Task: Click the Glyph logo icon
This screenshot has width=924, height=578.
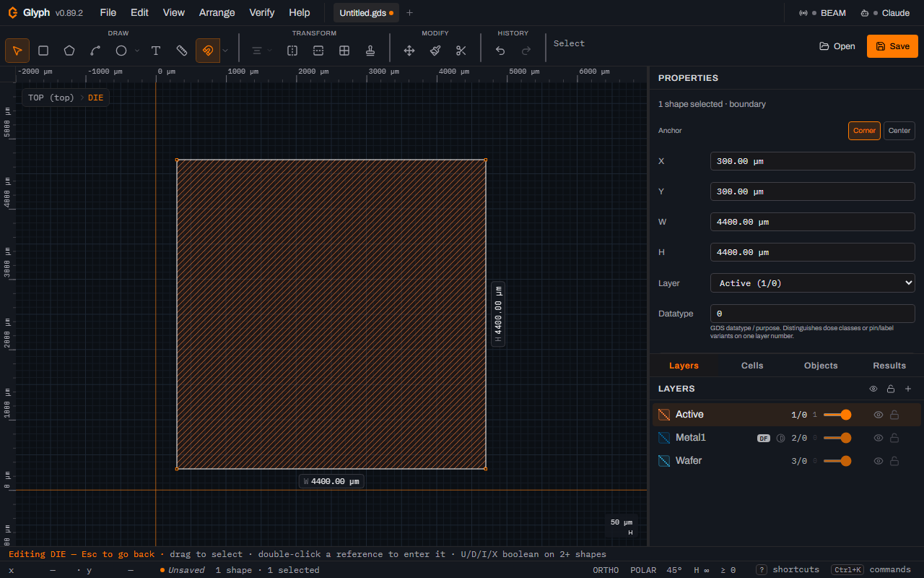Action: [13, 13]
